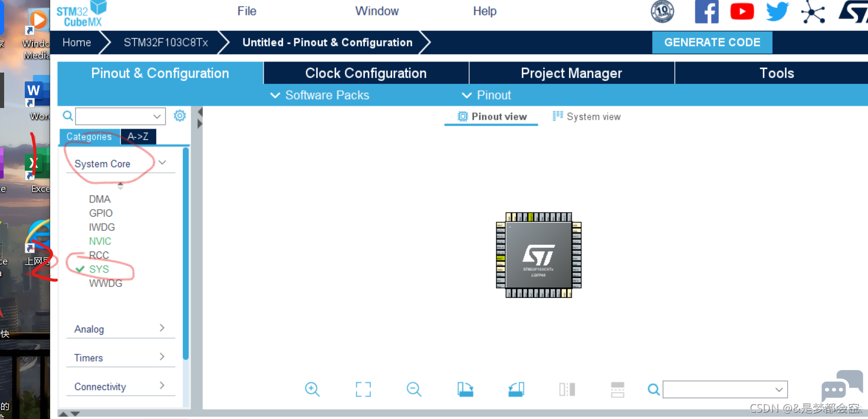Switch to System view

click(x=587, y=116)
